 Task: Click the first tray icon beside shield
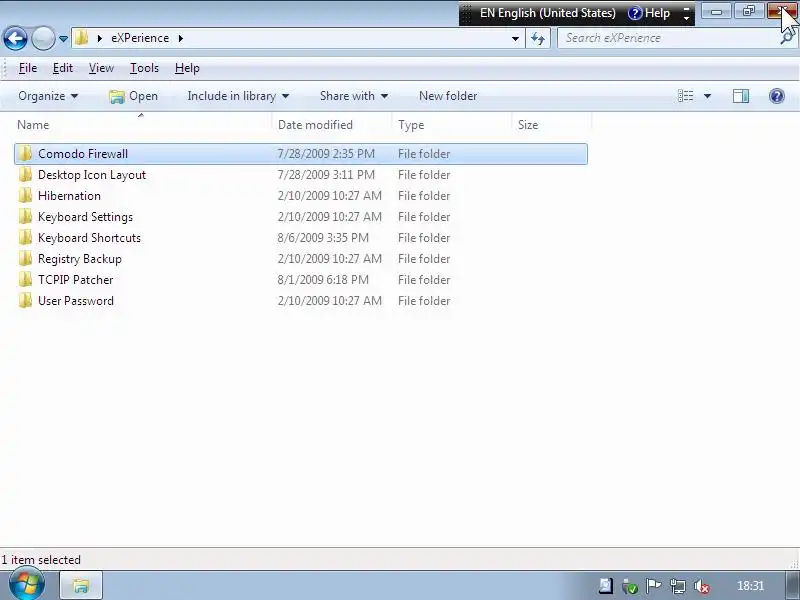(x=606, y=586)
